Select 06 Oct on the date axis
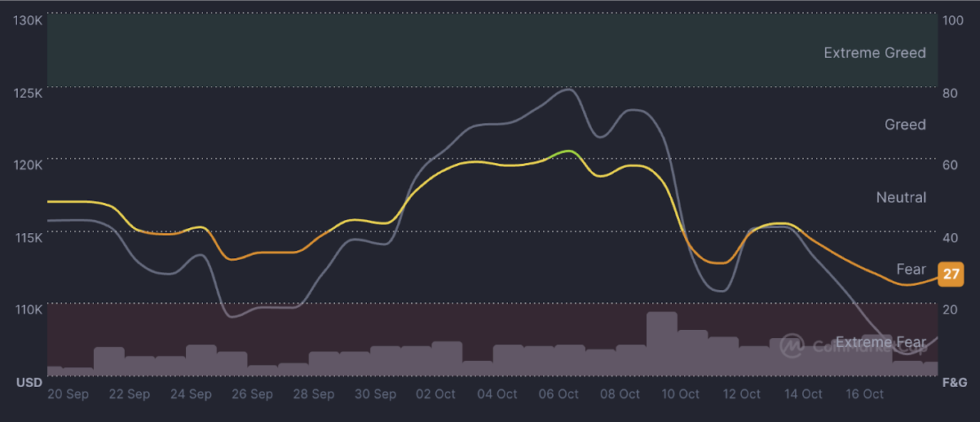980x422 pixels. click(558, 394)
